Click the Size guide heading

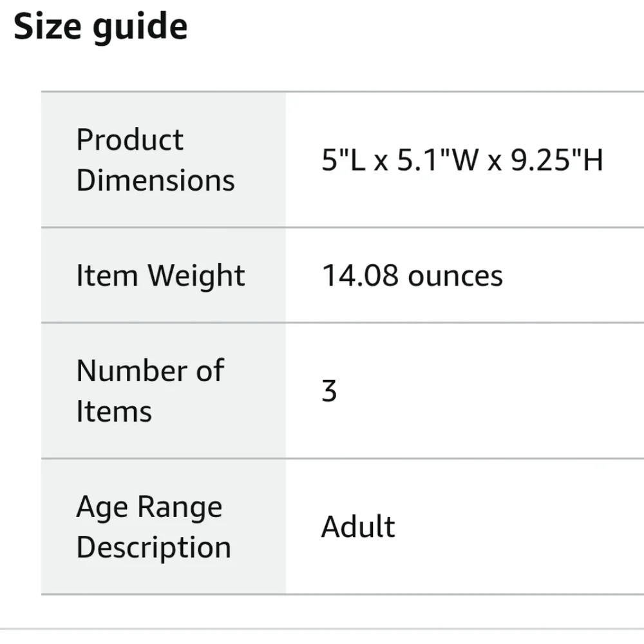[100, 27]
